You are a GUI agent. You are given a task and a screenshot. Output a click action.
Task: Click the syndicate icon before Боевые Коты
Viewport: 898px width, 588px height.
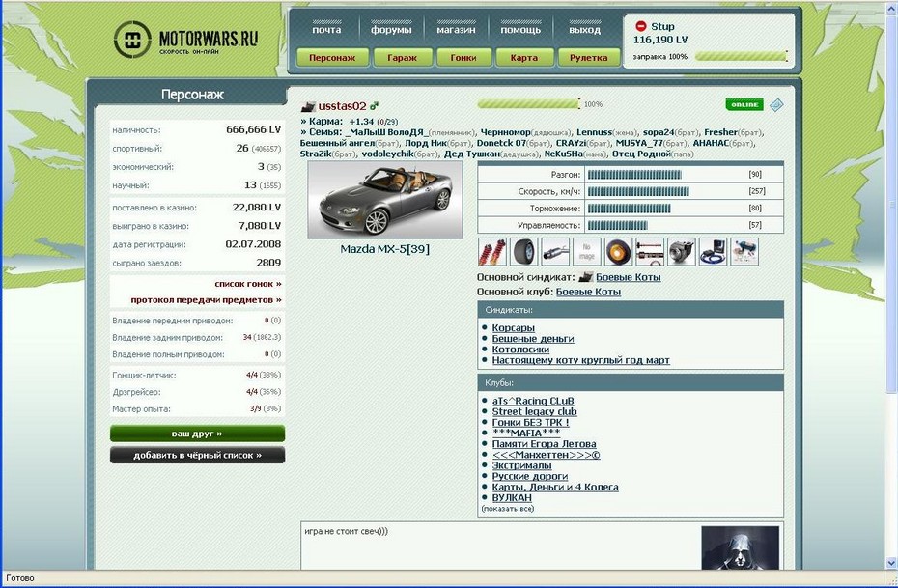[x=585, y=277]
